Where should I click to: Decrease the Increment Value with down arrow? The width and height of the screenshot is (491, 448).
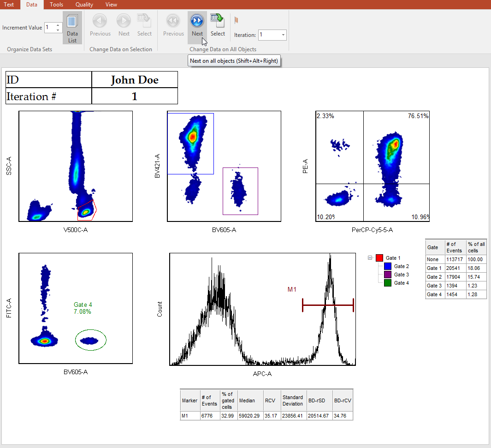(58, 30)
